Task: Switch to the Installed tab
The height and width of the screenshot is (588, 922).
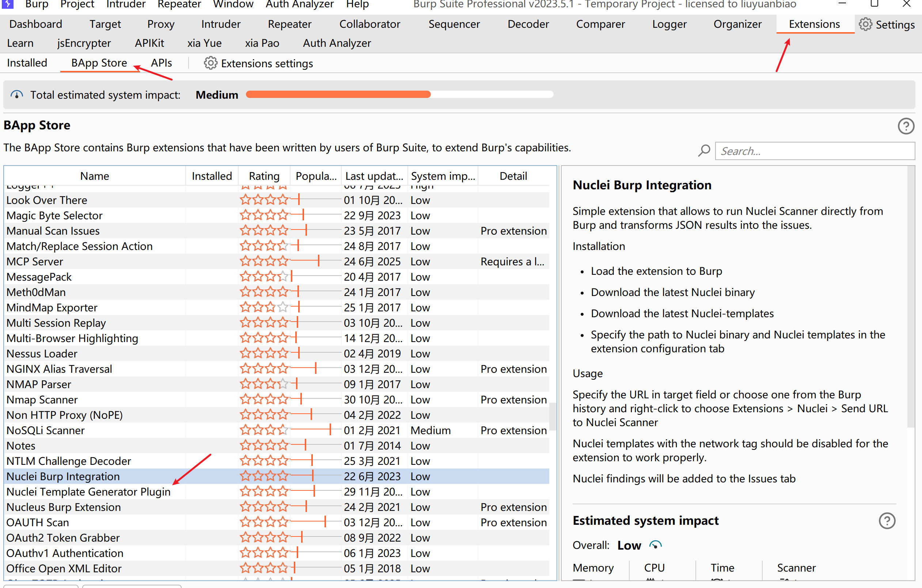Action: click(27, 63)
